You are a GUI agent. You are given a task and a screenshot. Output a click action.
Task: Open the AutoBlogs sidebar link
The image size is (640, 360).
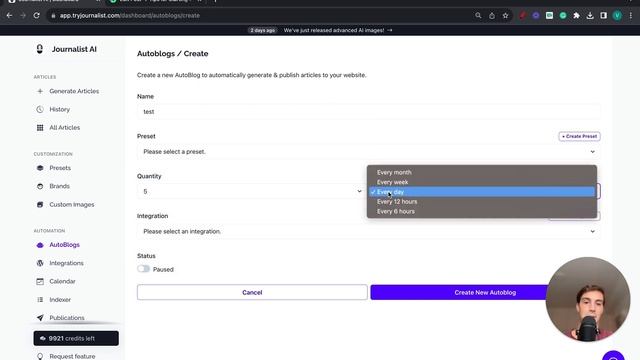64,245
